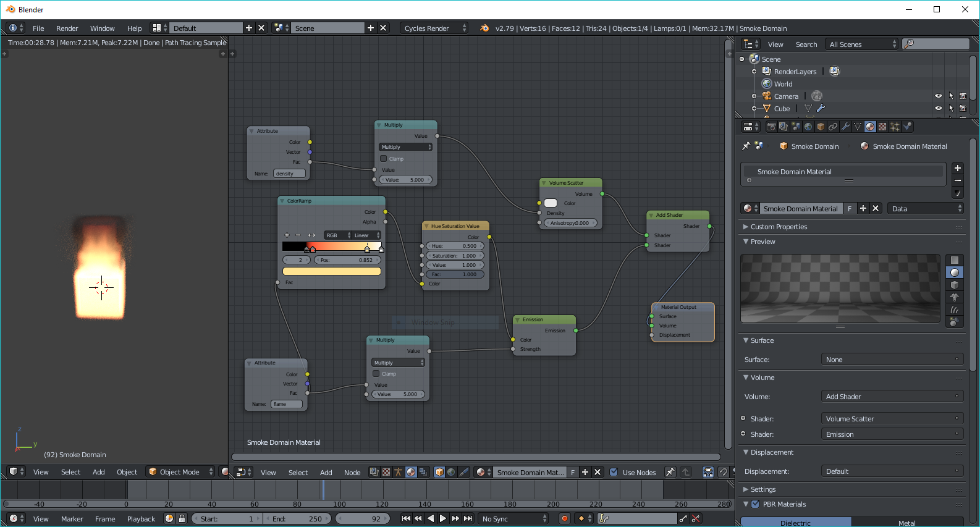The width and height of the screenshot is (980, 527).
Task: Select flat plane preview shape in material Preview
Action: [x=955, y=260]
